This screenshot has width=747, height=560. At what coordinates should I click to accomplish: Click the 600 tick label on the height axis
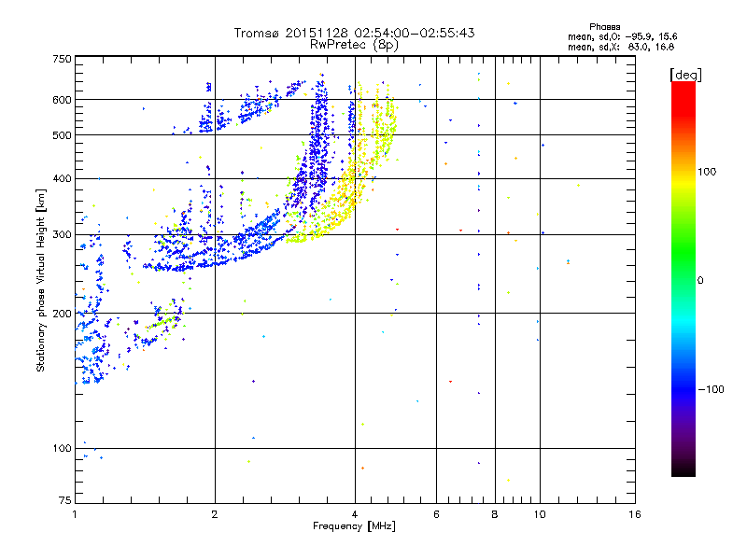[62, 100]
